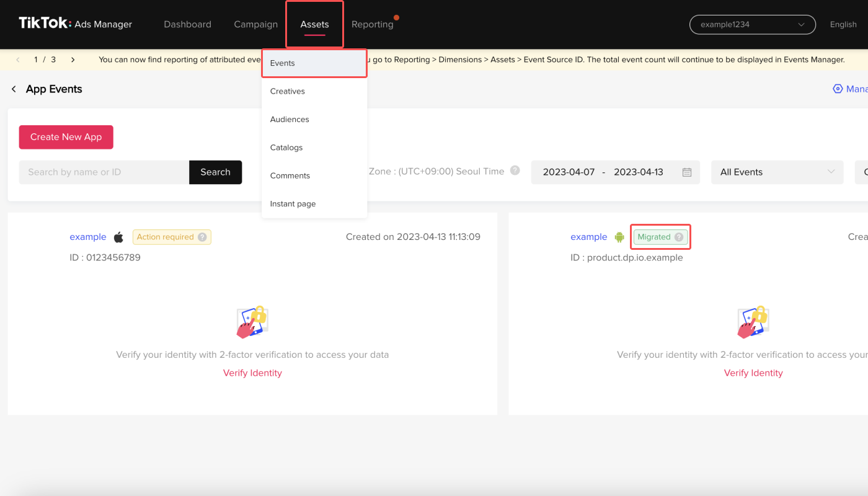This screenshot has height=496, width=868.
Task: Click the Android icon beside example app
Action: (x=619, y=237)
